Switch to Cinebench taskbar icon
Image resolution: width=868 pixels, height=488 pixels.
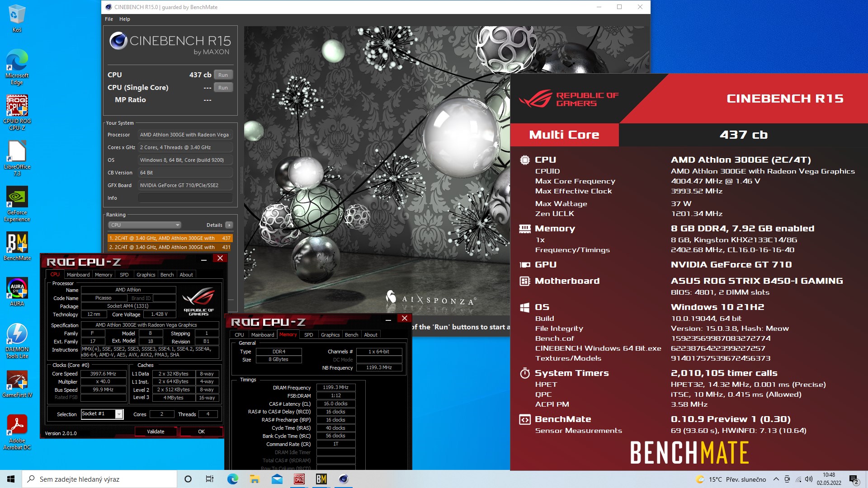343,479
